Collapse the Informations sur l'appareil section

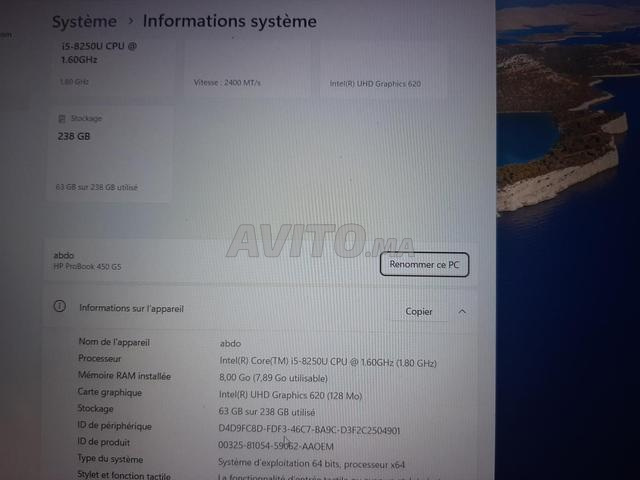pos(462,311)
